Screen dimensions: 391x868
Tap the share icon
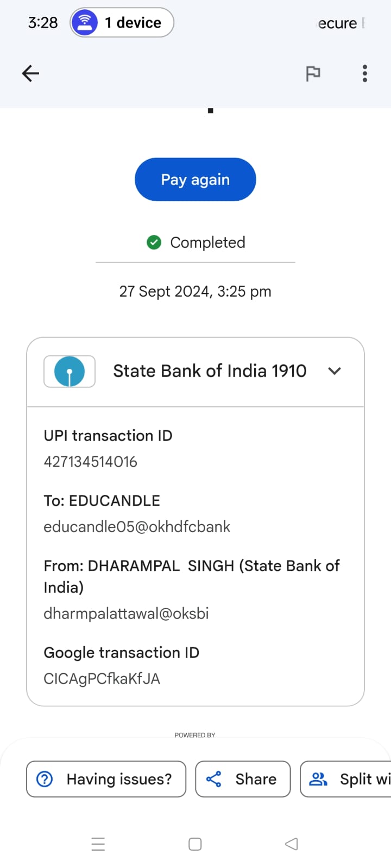214,779
